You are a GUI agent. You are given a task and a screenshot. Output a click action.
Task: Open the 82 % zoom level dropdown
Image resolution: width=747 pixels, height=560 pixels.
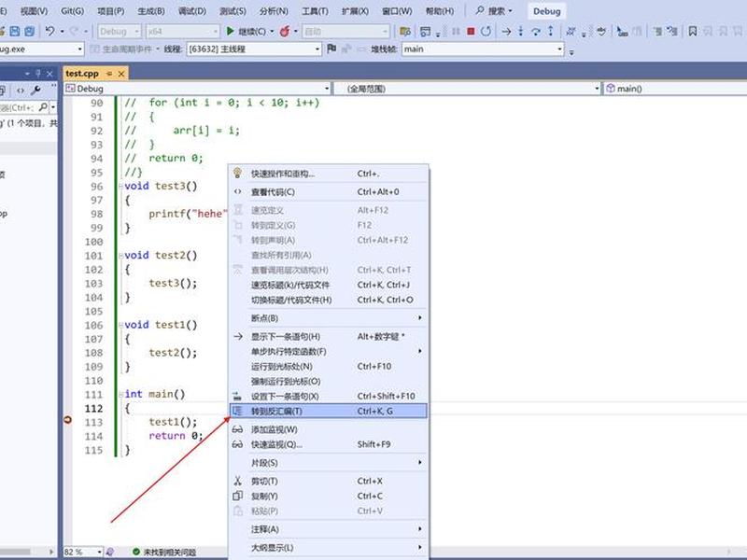pyautogui.click(x=83, y=552)
